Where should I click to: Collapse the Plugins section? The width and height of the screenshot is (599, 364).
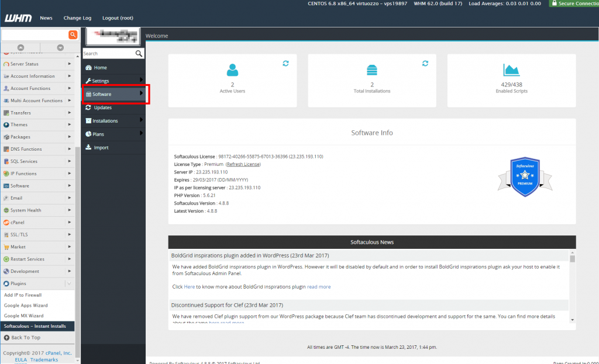click(69, 283)
